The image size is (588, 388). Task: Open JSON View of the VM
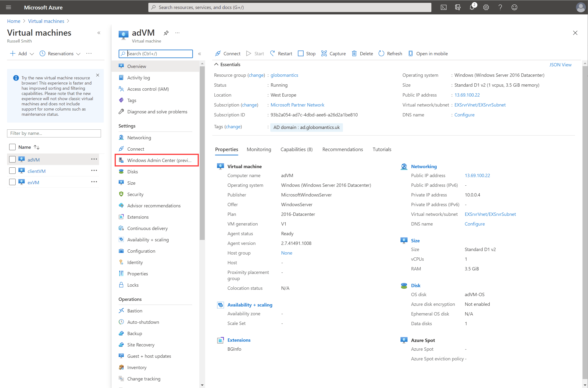tap(560, 64)
